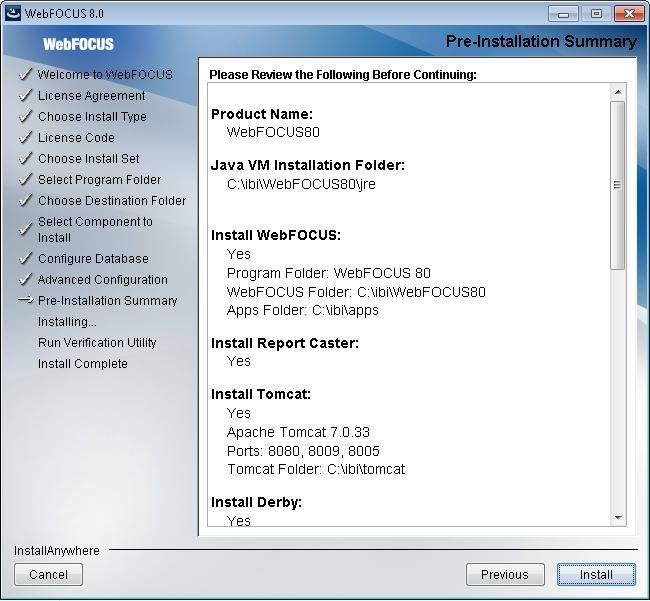The height and width of the screenshot is (601, 650).
Task: Click the Choose Install Set step label
Action: 89,158
